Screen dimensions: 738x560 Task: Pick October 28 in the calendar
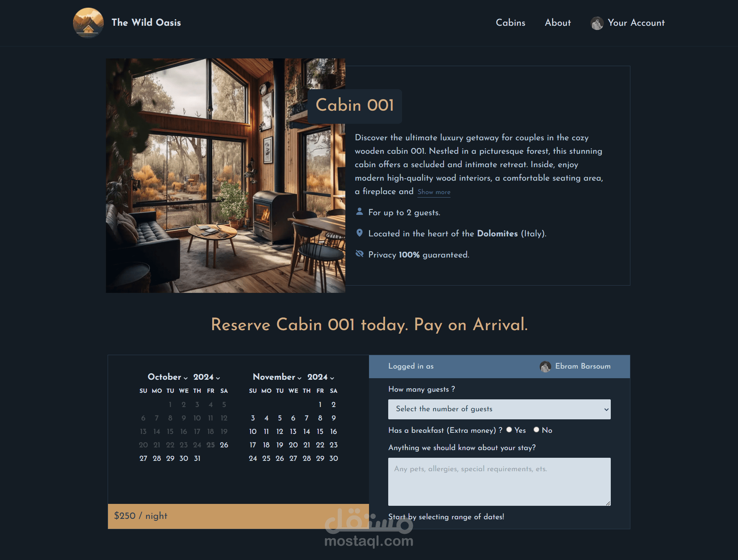(x=157, y=459)
